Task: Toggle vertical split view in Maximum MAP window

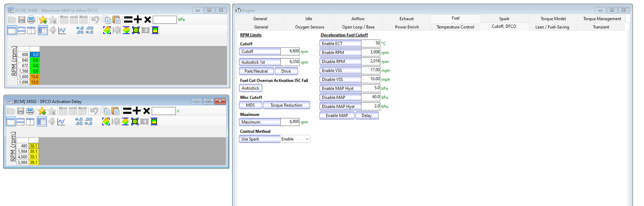Action: (31, 30)
